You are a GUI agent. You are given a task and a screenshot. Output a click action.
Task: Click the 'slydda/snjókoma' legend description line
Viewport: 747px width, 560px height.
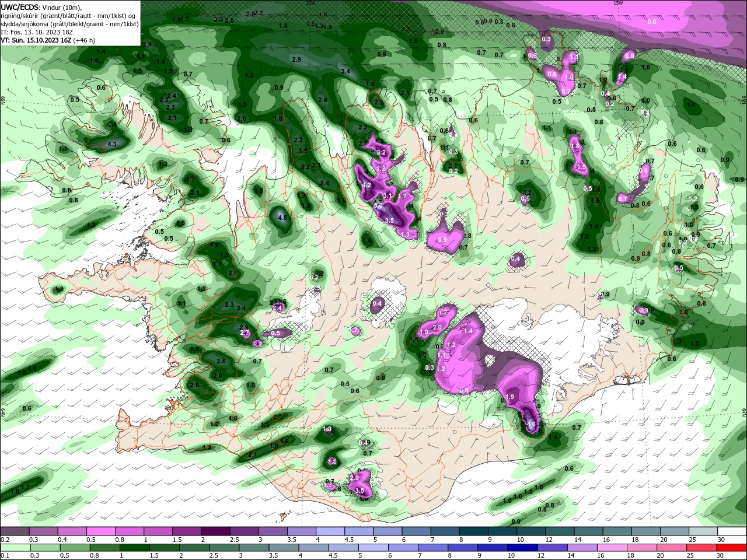point(69,24)
